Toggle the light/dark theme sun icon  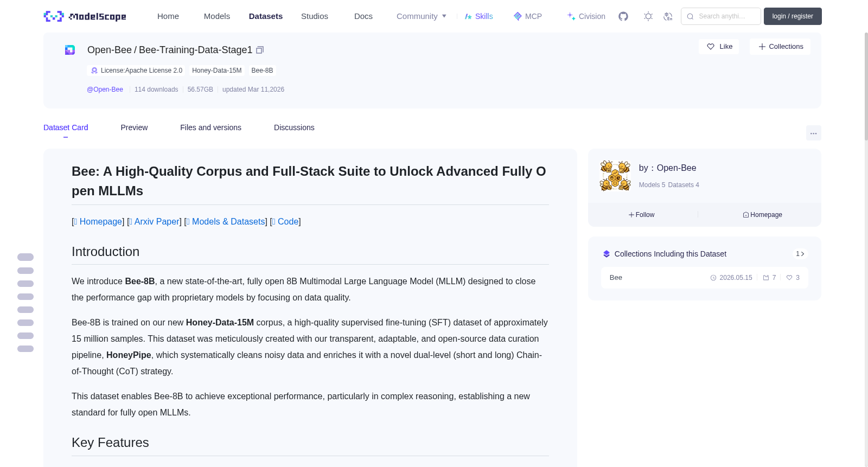point(648,16)
